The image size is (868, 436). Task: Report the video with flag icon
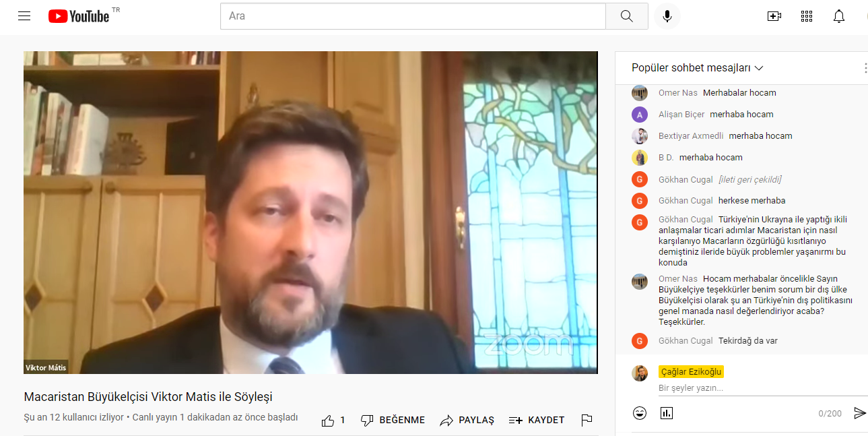[587, 421]
